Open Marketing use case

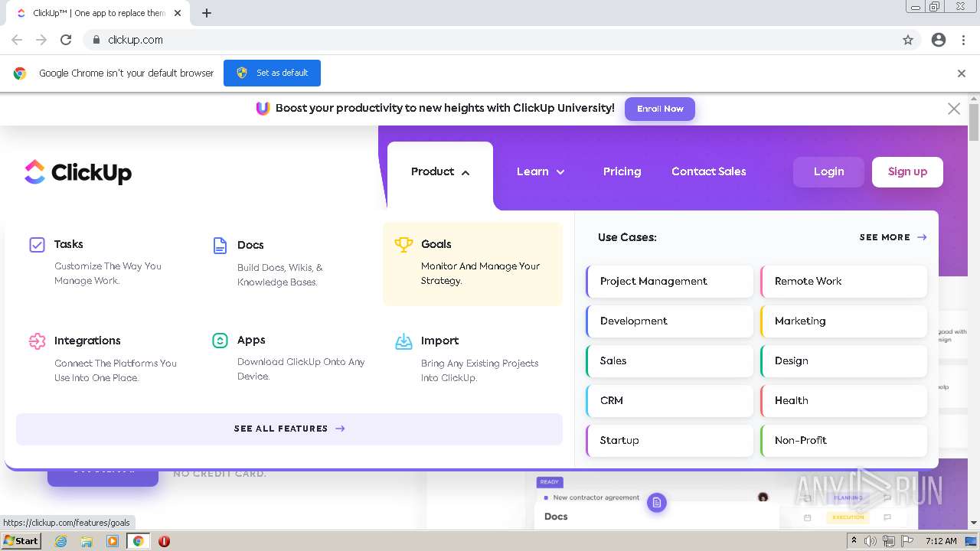tap(844, 321)
